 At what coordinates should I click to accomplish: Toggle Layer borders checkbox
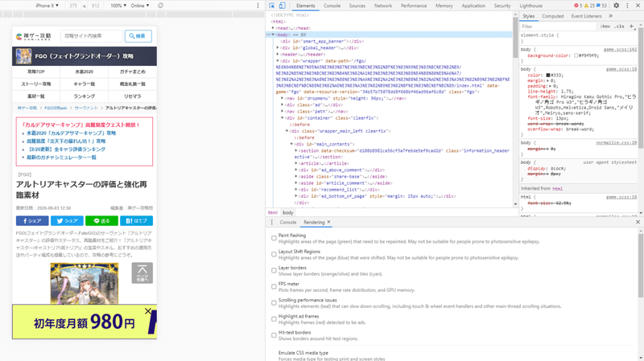point(274,270)
